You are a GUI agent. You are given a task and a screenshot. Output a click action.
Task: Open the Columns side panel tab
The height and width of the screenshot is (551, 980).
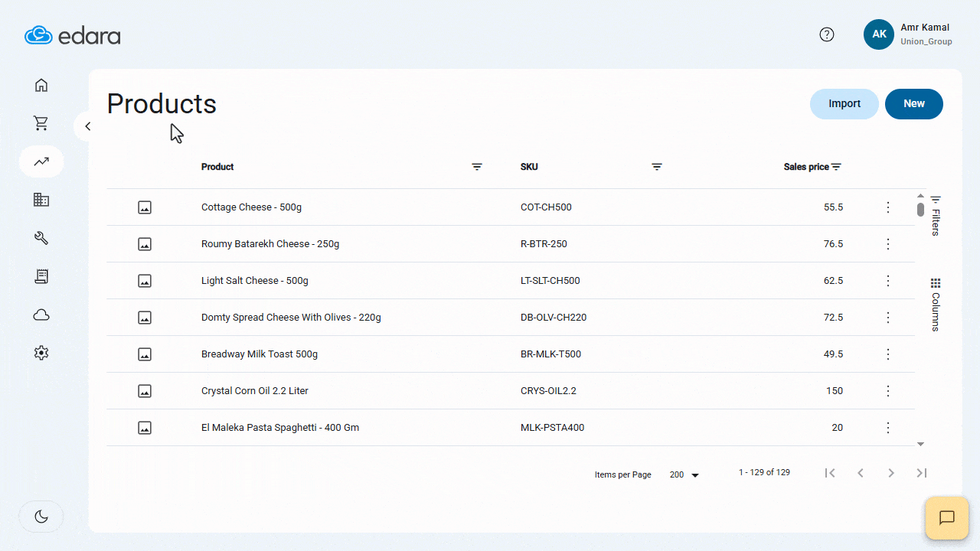(936, 305)
